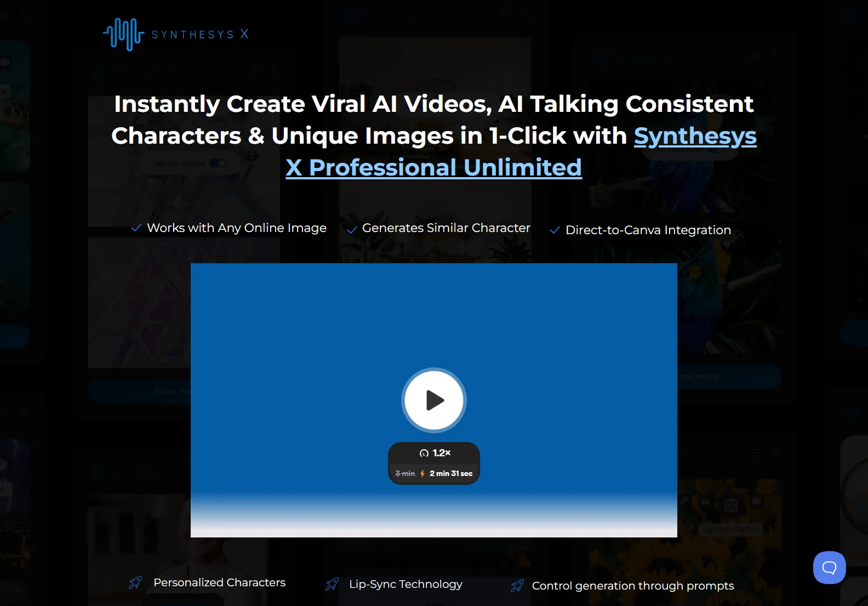The height and width of the screenshot is (606, 868).
Task: Click the SYNTHESYS X brand name text
Action: coord(200,35)
